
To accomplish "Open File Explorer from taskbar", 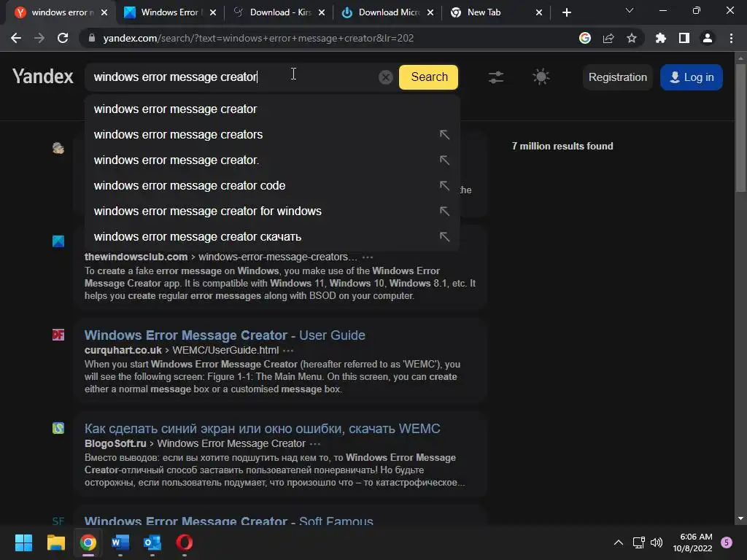I will pos(55,542).
